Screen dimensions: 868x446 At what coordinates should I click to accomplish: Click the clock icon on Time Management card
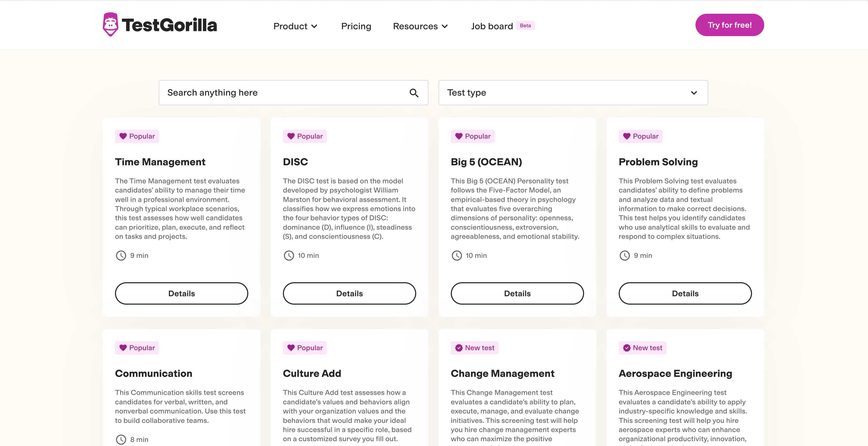pyautogui.click(x=121, y=256)
